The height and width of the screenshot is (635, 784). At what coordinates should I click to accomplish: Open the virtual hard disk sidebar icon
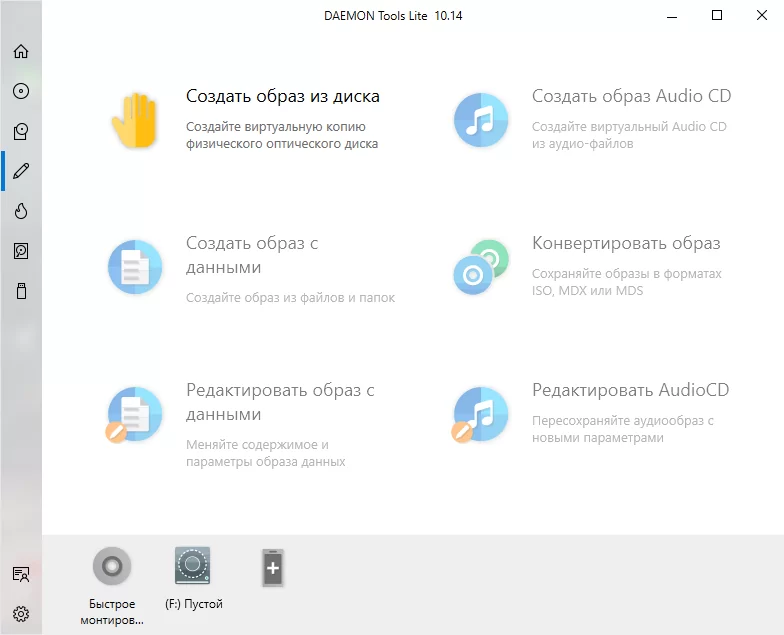21,251
